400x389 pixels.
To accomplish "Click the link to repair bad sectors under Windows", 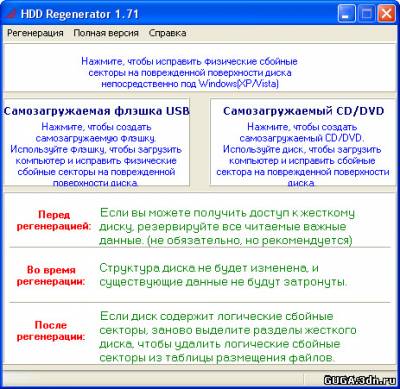I will tap(190, 72).
